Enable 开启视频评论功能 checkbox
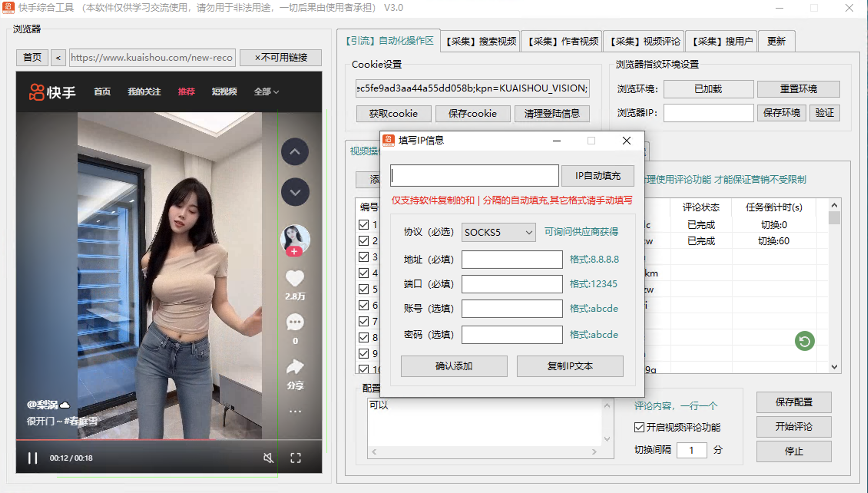 pos(639,427)
